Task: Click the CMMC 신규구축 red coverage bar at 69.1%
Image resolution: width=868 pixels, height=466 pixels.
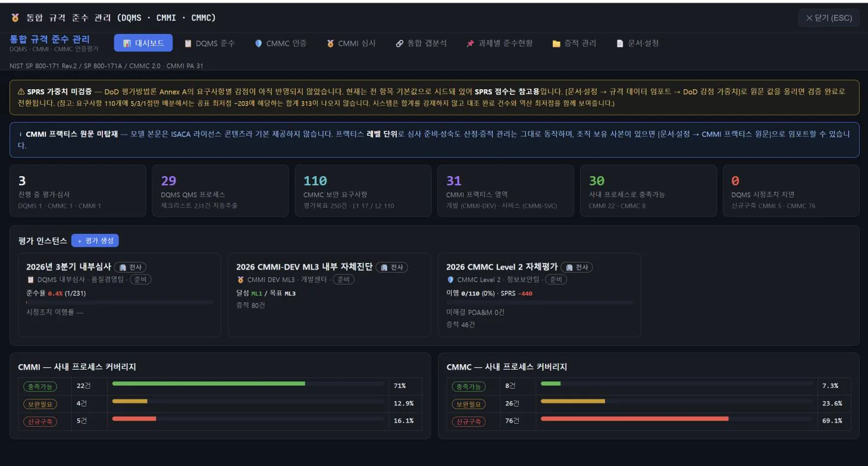Action: (635, 418)
